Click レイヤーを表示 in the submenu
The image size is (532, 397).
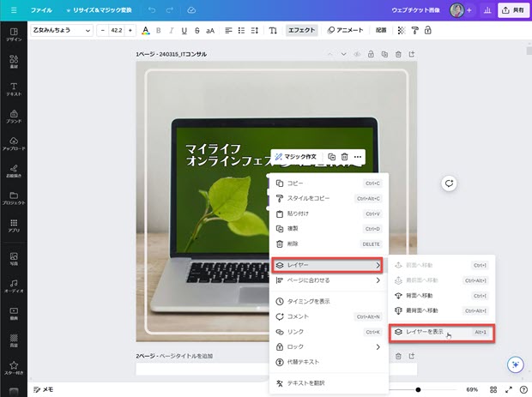425,331
